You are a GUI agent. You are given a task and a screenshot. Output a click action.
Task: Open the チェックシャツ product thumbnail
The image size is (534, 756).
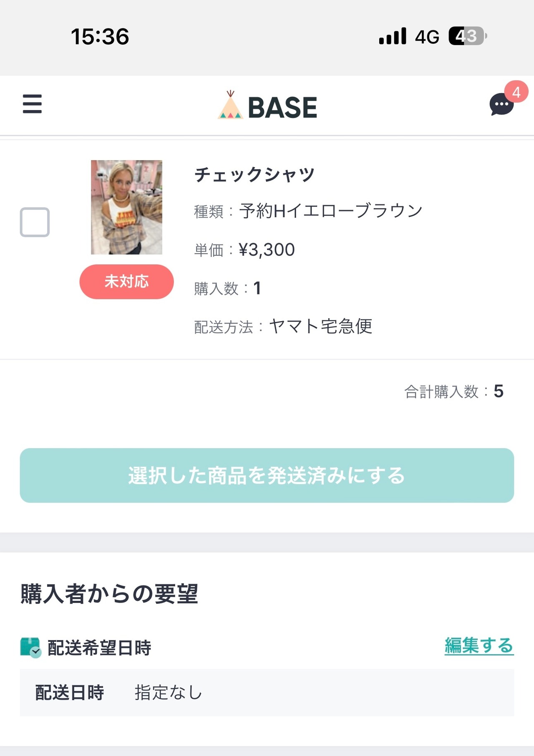(x=126, y=207)
